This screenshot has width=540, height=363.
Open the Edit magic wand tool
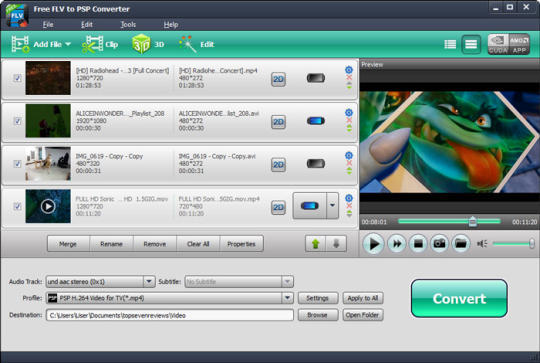[x=197, y=44]
